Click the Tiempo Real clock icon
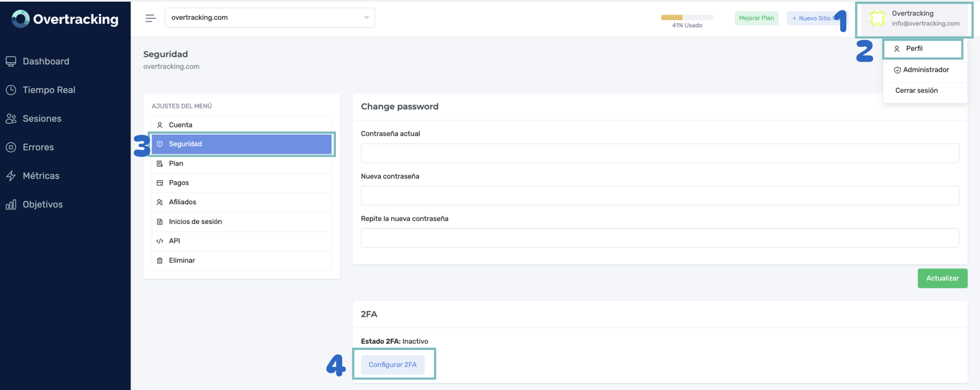 click(11, 90)
